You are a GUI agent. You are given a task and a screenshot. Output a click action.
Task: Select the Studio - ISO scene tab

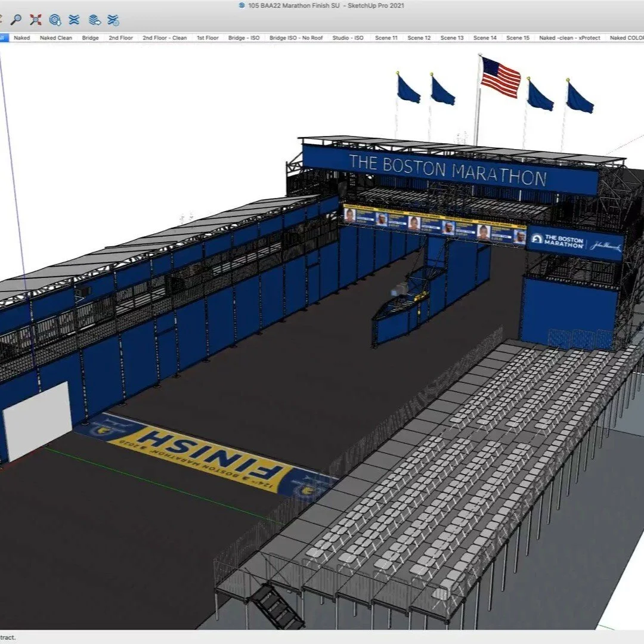point(348,38)
